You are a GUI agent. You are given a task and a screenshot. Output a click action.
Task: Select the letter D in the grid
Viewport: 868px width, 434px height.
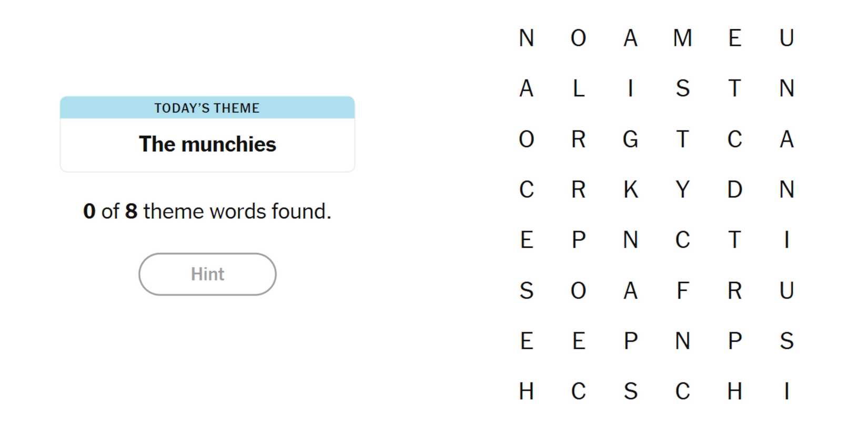click(x=734, y=189)
